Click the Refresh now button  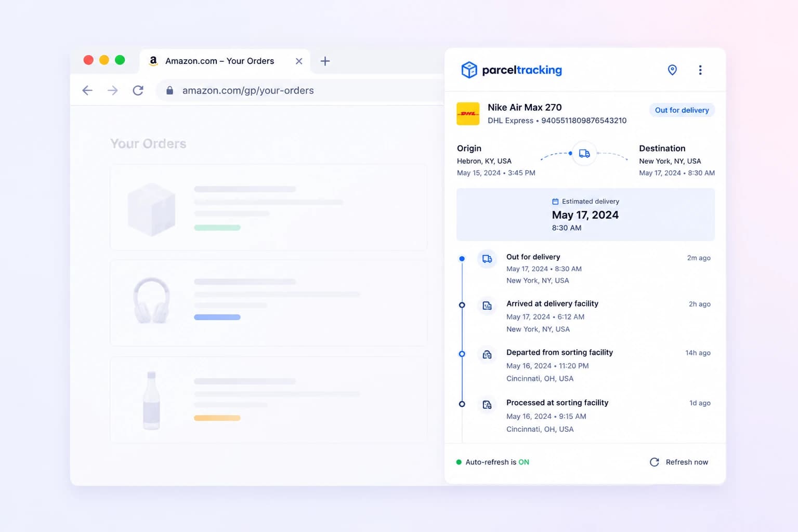tap(678, 462)
